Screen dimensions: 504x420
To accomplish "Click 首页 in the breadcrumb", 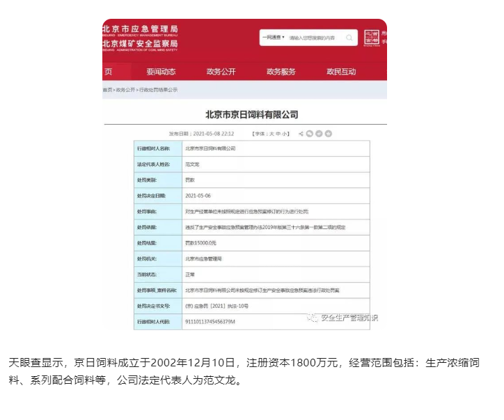I will (x=107, y=90).
